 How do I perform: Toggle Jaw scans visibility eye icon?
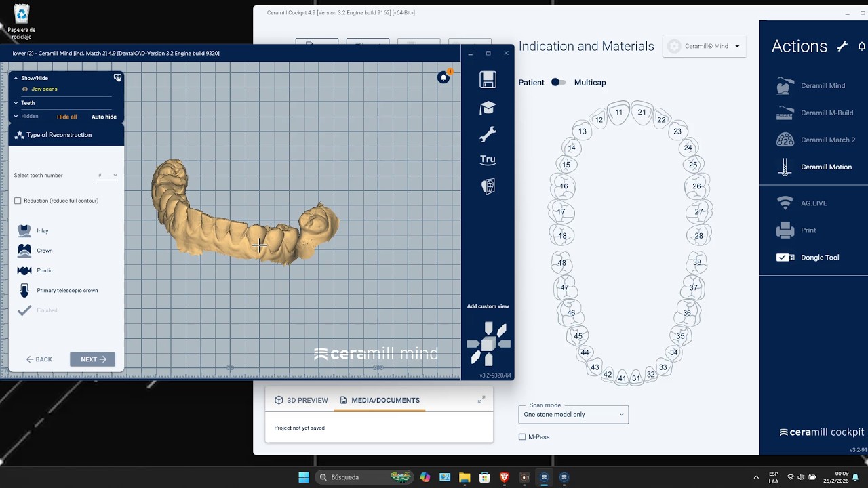[25, 89]
